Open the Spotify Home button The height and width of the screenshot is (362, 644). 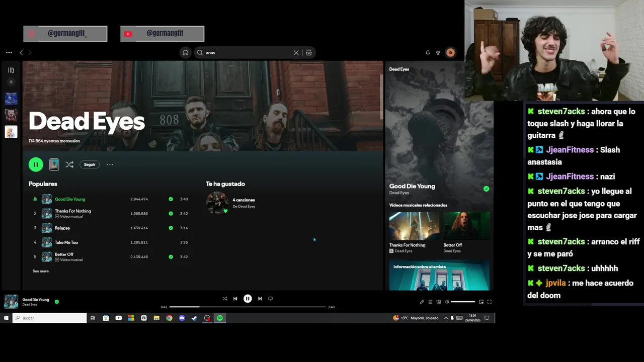[186, 52]
